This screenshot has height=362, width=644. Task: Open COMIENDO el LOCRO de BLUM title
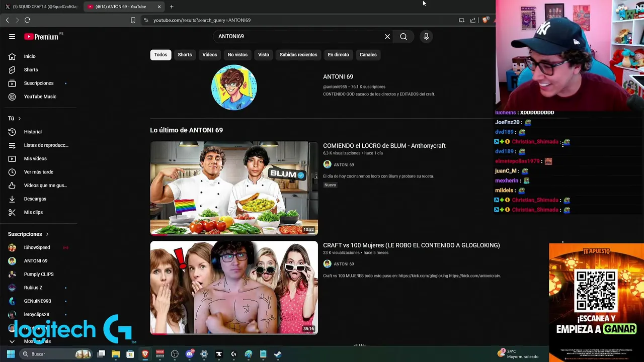(384, 146)
